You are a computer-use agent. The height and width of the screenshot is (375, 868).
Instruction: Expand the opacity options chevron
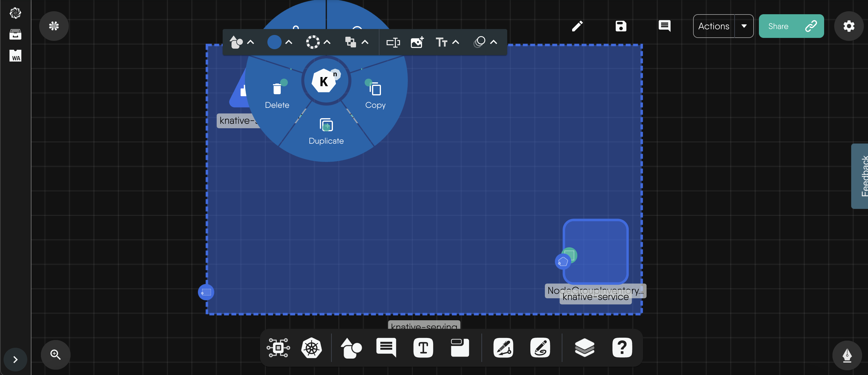[494, 42]
